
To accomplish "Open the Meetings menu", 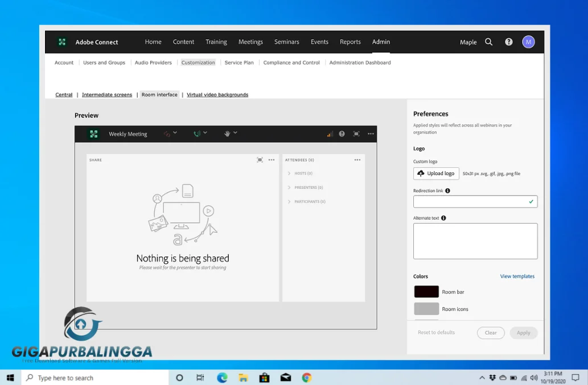I will [250, 42].
